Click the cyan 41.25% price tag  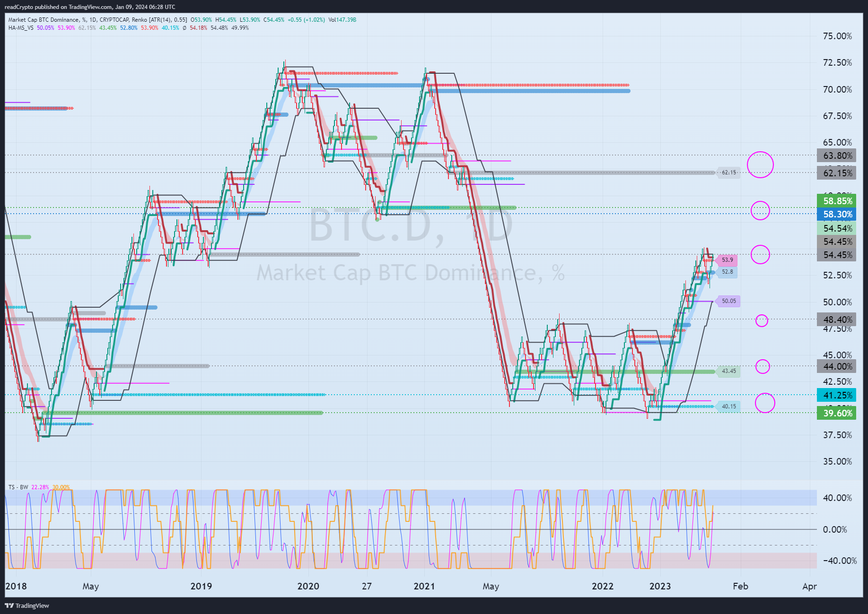[x=837, y=395]
